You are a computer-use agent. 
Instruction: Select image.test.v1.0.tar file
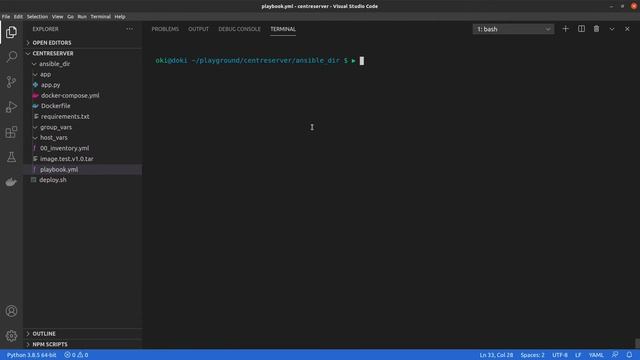pyautogui.click(x=83, y=159)
